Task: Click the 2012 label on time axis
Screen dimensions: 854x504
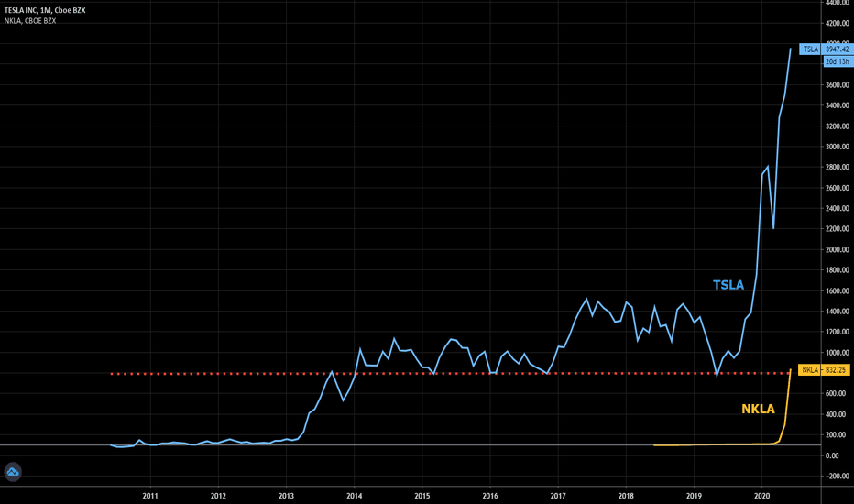Action: 218,496
